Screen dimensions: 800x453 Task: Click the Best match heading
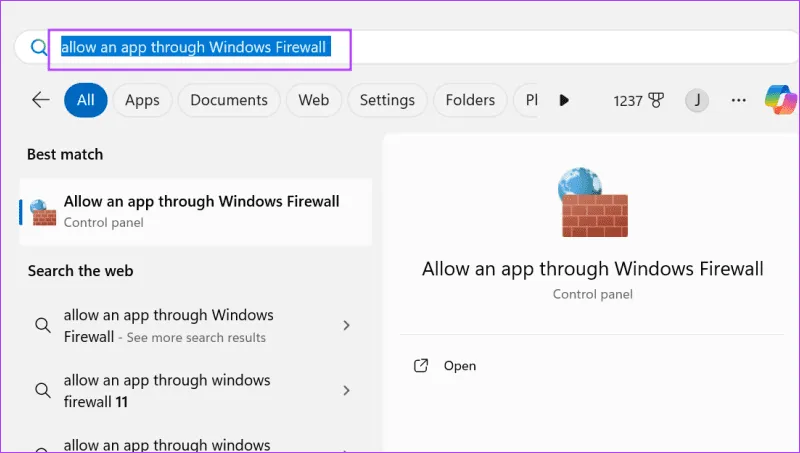pos(65,155)
